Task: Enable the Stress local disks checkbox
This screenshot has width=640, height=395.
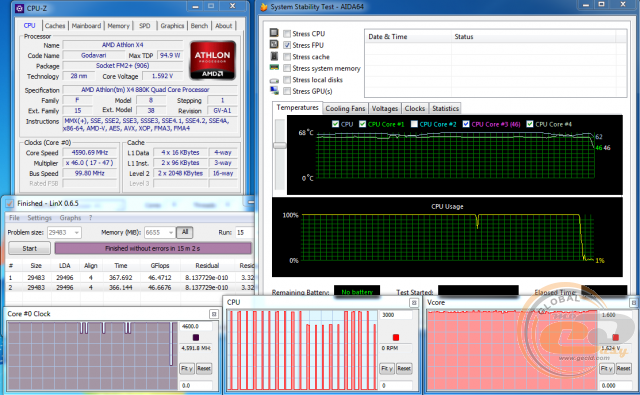Action: tap(287, 80)
